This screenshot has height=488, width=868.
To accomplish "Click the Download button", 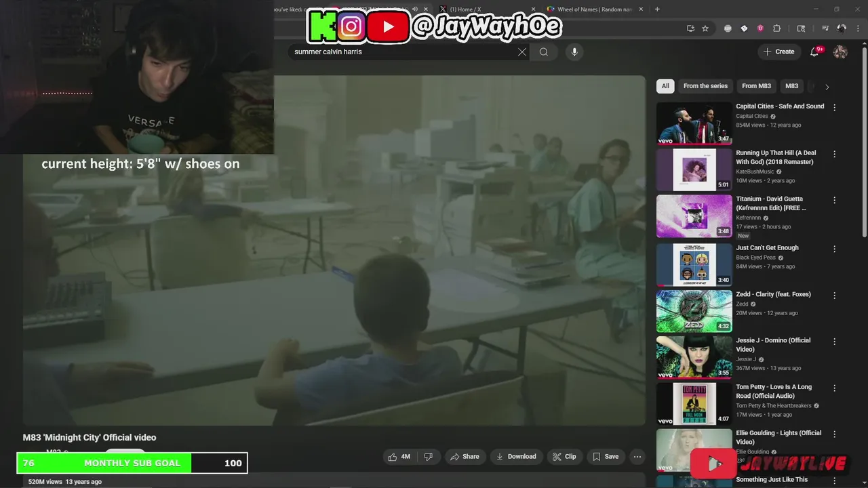I will (x=516, y=457).
